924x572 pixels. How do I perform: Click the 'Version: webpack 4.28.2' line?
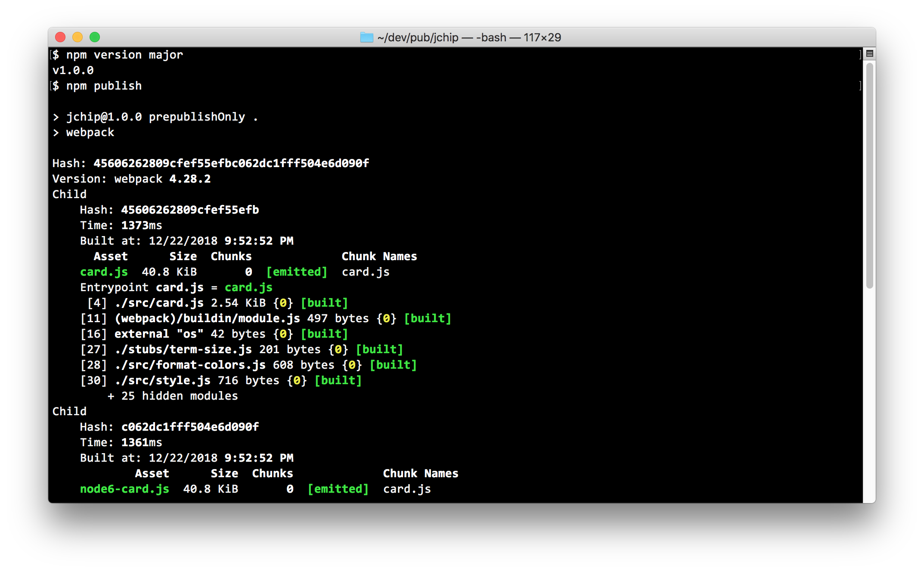[x=131, y=179]
